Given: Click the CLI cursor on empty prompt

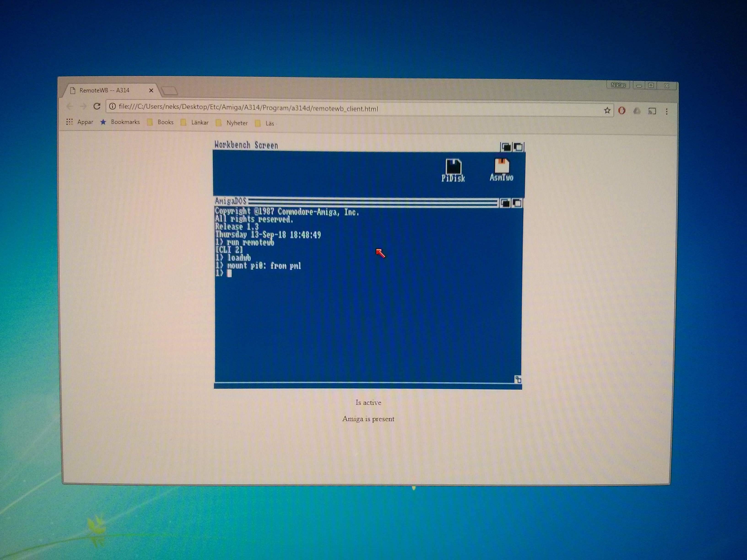Looking at the screenshot, I should pyautogui.click(x=230, y=273).
